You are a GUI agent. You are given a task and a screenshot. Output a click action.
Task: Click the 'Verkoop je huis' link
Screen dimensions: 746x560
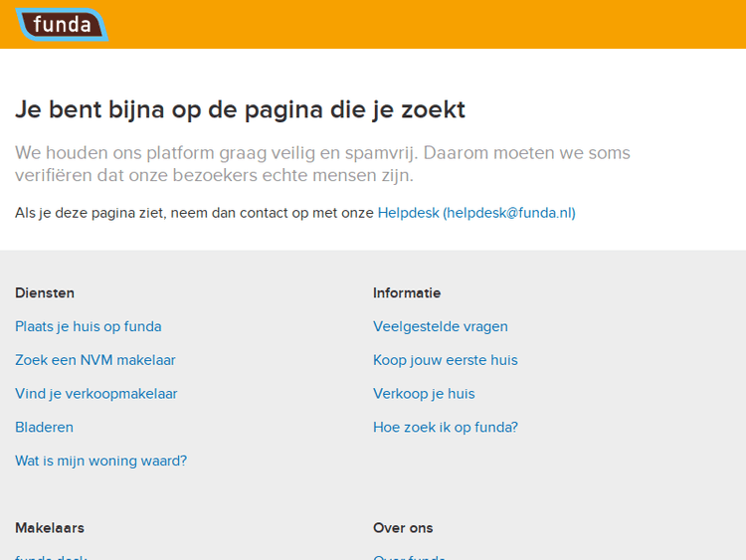tap(424, 394)
